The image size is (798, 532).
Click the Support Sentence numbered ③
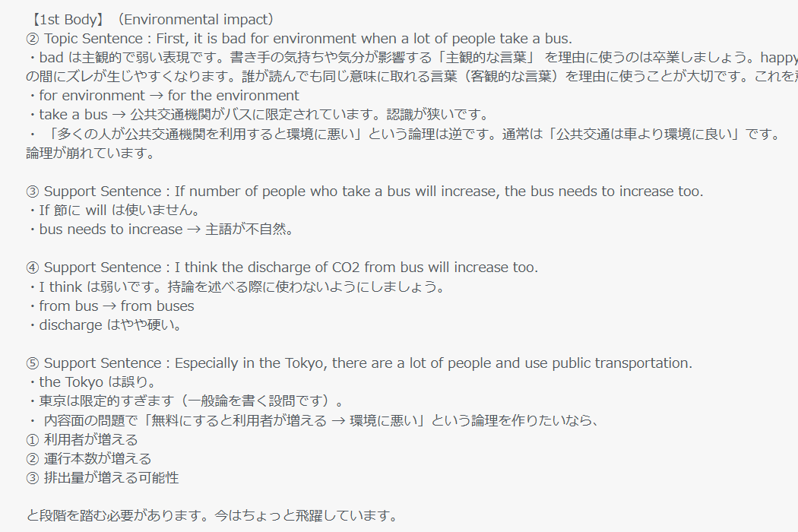364,192
